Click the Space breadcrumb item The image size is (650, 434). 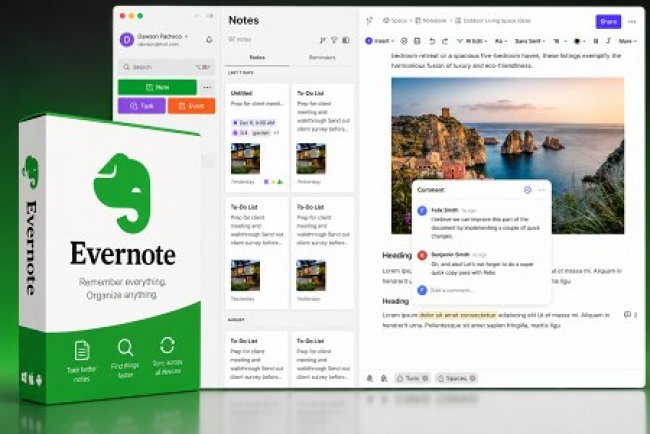(395, 20)
